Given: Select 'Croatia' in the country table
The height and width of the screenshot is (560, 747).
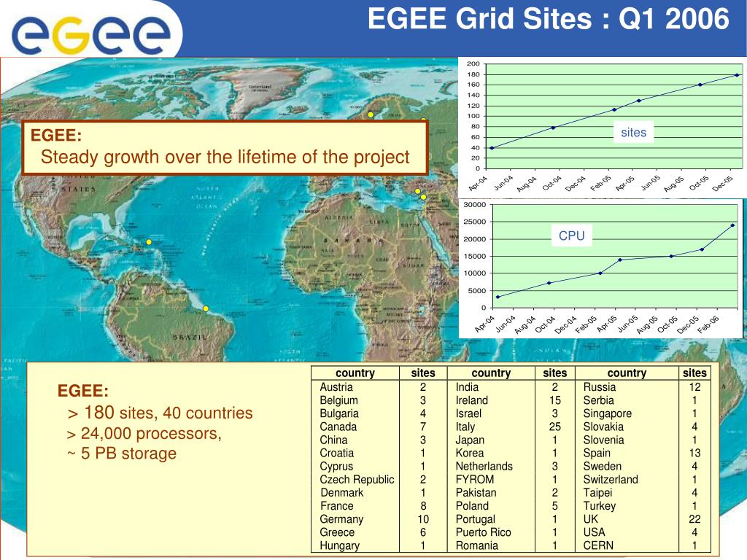Looking at the screenshot, I should tap(337, 453).
